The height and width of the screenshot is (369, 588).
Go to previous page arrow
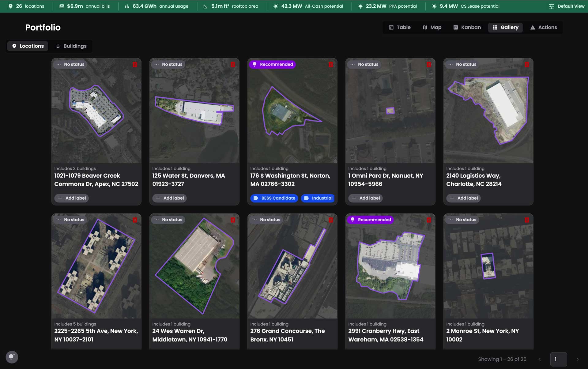(x=540, y=360)
